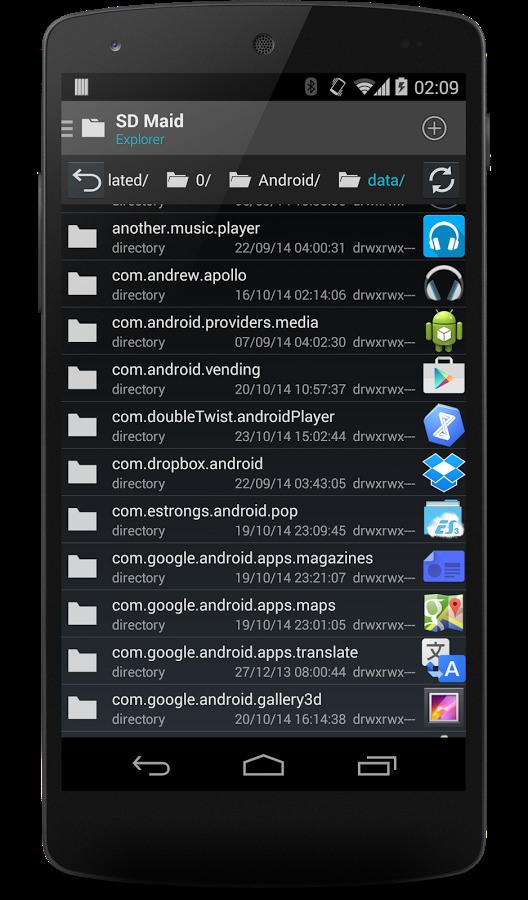The image size is (528, 900).
Task: Open another.music.player directory
Action: (263, 236)
